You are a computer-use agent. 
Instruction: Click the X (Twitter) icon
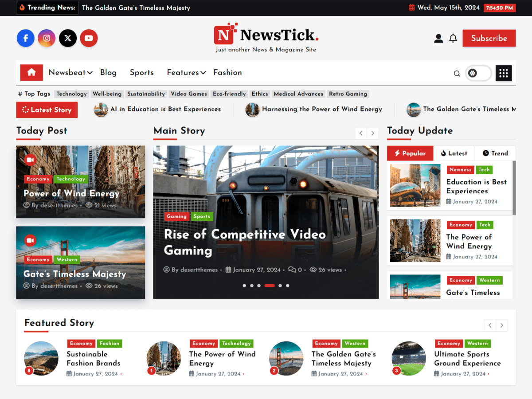click(x=67, y=38)
